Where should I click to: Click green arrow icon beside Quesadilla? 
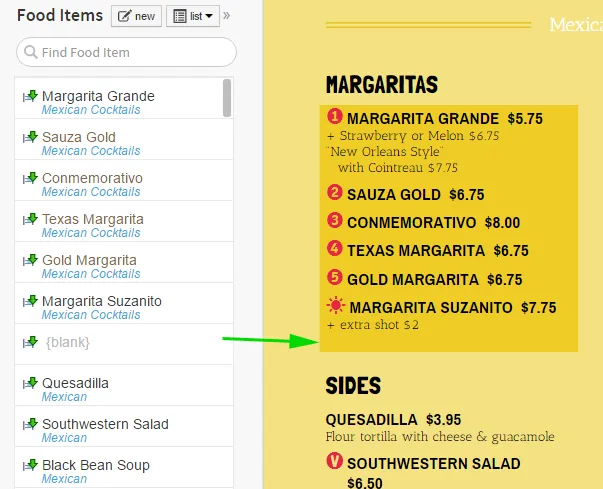click(x=31, y=383)
